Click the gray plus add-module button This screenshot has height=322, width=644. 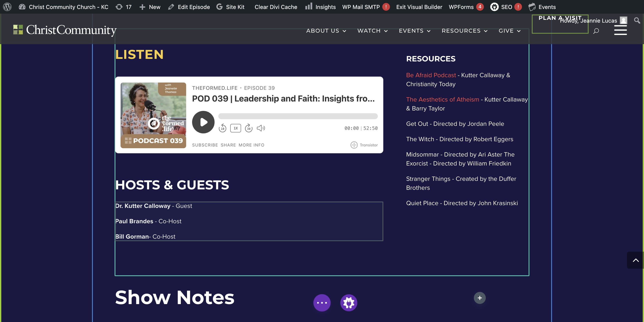(480, 298)
